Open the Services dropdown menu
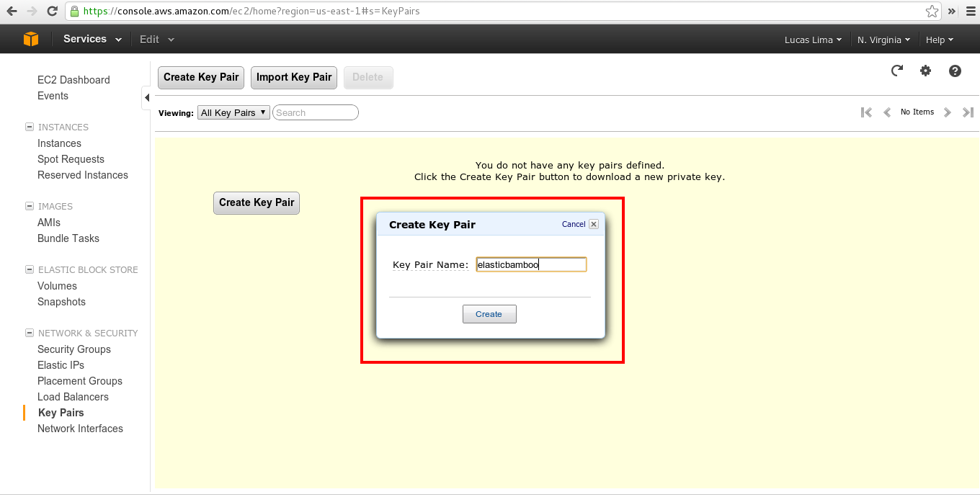 point(92,39)
